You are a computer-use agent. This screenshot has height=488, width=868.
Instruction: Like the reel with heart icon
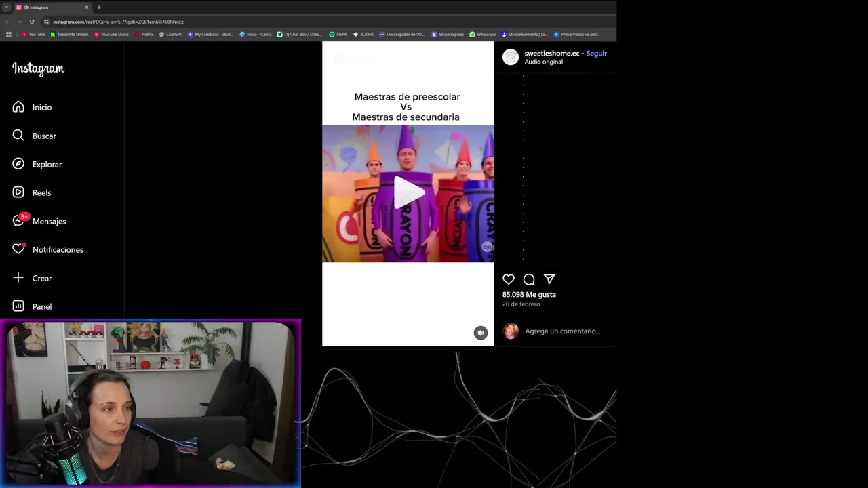[509, 279]
